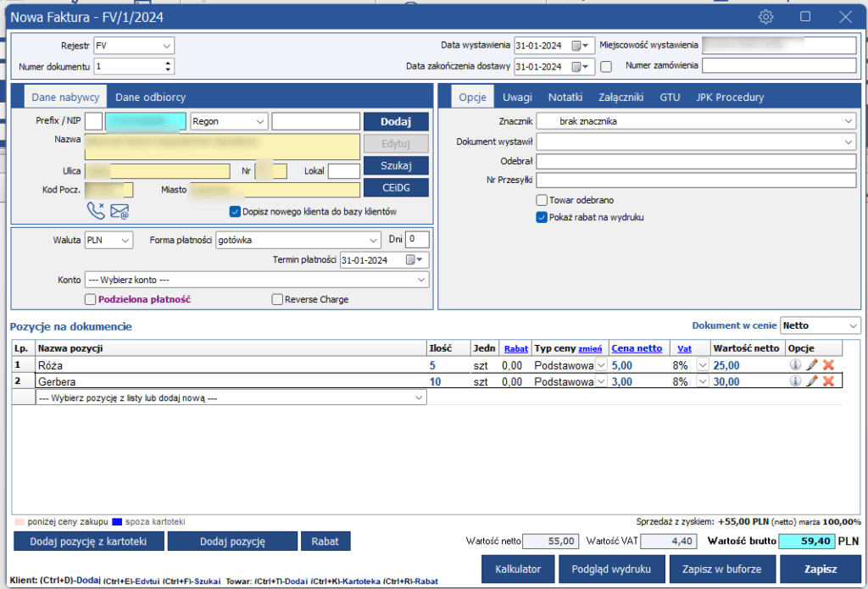Open the Termin płatności calendar picker

[415, 260]
